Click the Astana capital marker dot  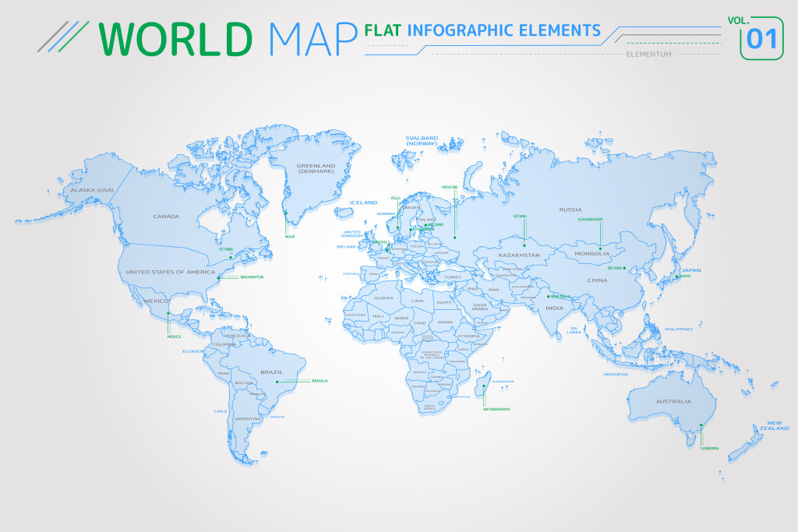(x=524, y=245)
